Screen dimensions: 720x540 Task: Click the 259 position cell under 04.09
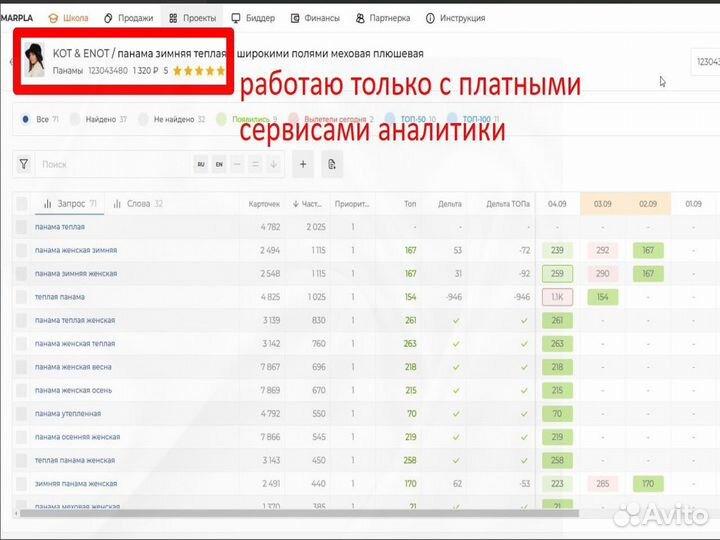557,274
